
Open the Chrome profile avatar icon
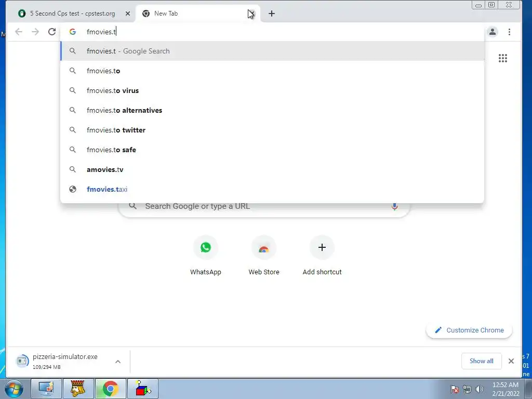point(493,32)
